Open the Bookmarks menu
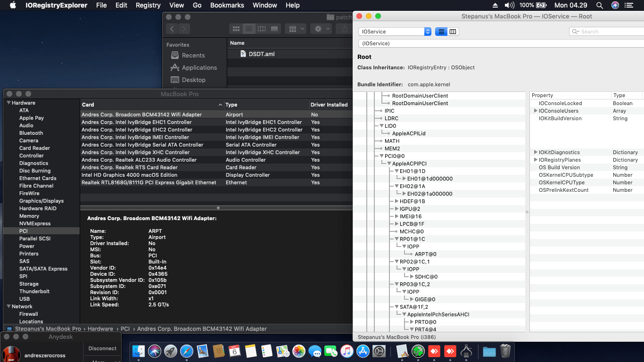644x362 pixels. click(227, 5)
